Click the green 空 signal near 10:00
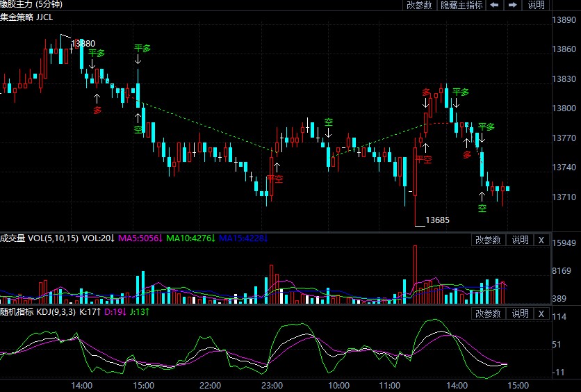581x392 pixels. 328,122
